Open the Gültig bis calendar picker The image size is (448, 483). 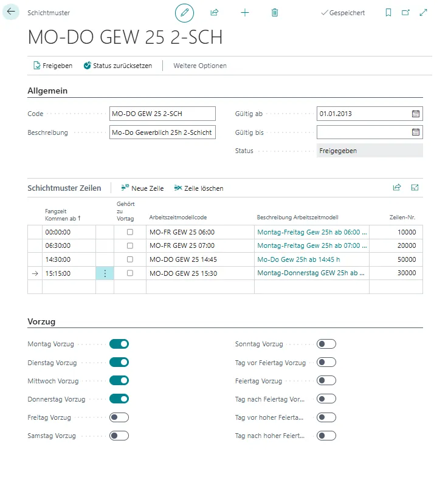(416, 132)
